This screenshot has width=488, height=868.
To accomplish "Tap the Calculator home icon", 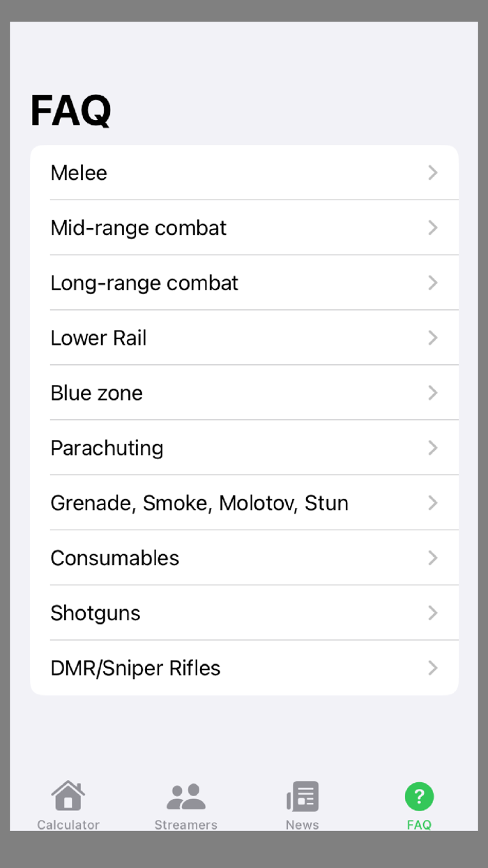I will click(x=68, y=795).
